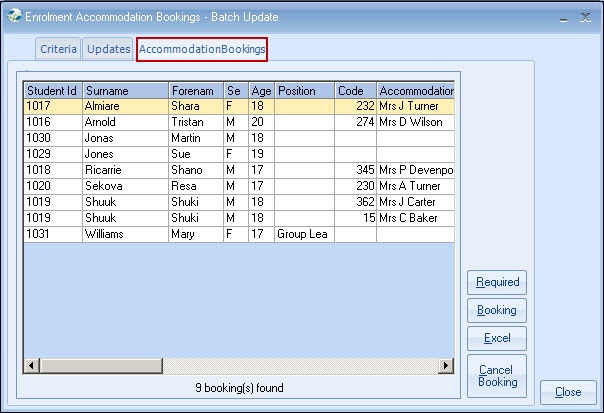Select the AccommodationBookings tab

tap(202, 49)
